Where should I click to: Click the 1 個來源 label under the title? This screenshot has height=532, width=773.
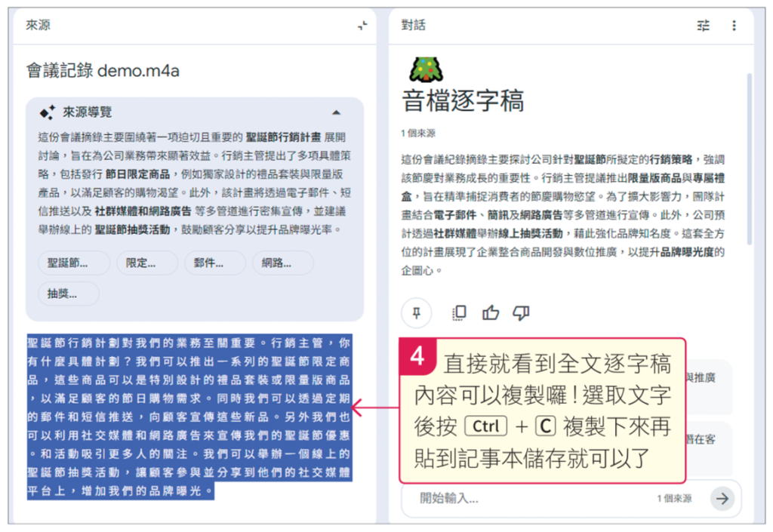click(x=418, y=133)
